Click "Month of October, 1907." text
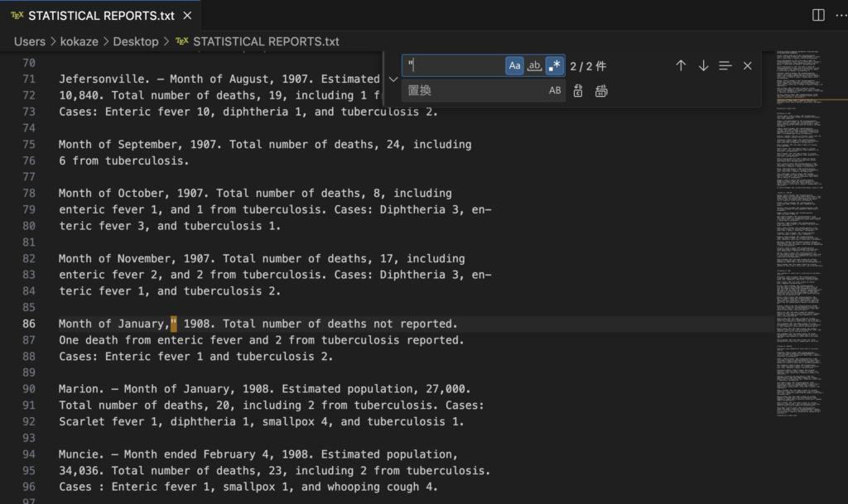 point(134,193)
